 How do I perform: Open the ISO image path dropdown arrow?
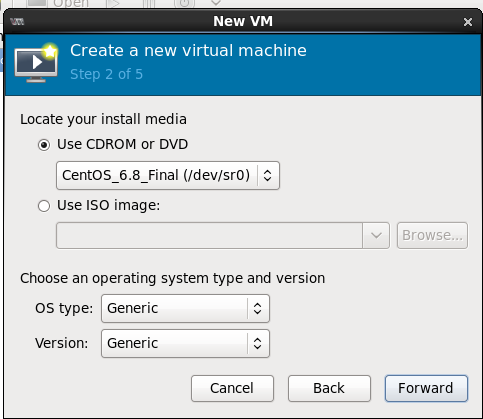376,235
